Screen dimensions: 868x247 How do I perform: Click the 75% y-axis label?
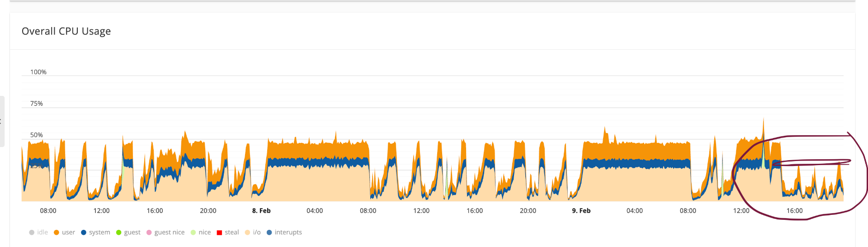coord(37,104)
